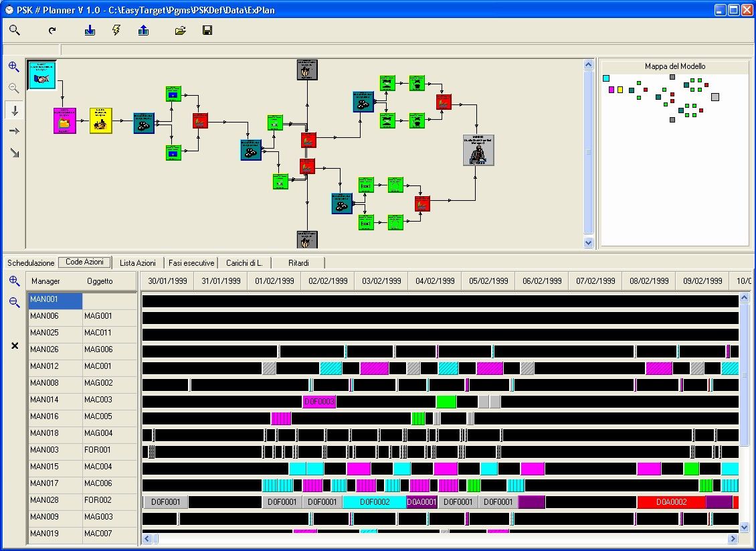Select the MAN006 manager cell
This screenshot has width=756, height=551.
click(x=55, y=316)
